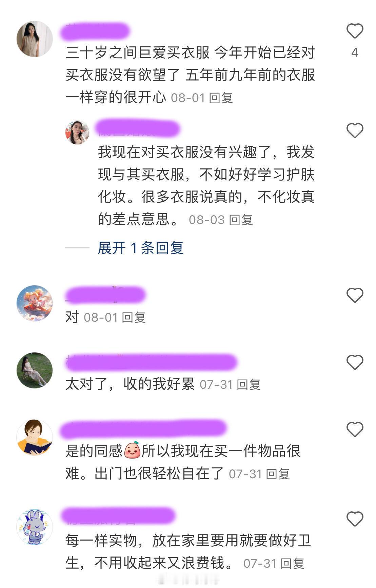Reply to the 08-03 护肤化妆 comment
Viewport: 376px width, 588px height.
pos(241,220)
